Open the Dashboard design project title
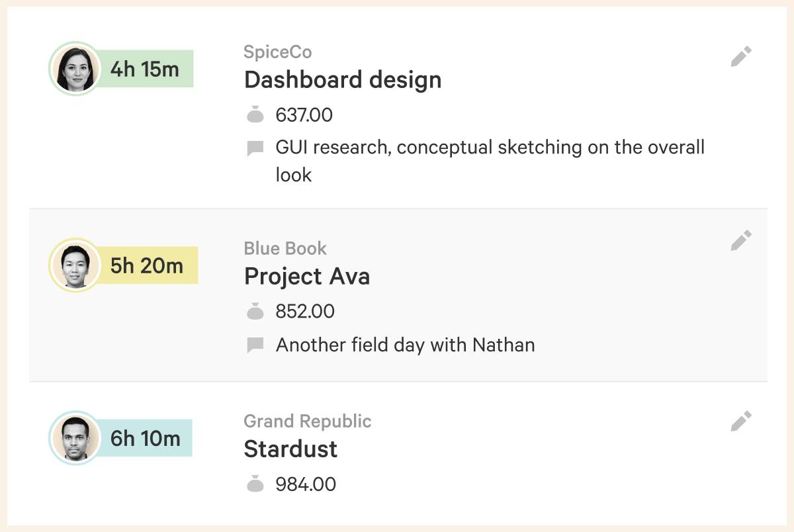Viewport: 794px width, 532px height. coord(342,80)
